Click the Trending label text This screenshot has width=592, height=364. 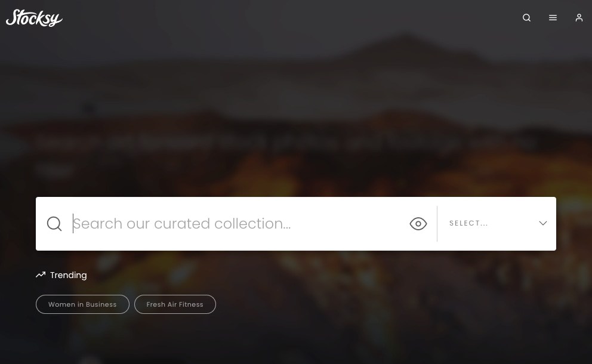pos(69,275)
